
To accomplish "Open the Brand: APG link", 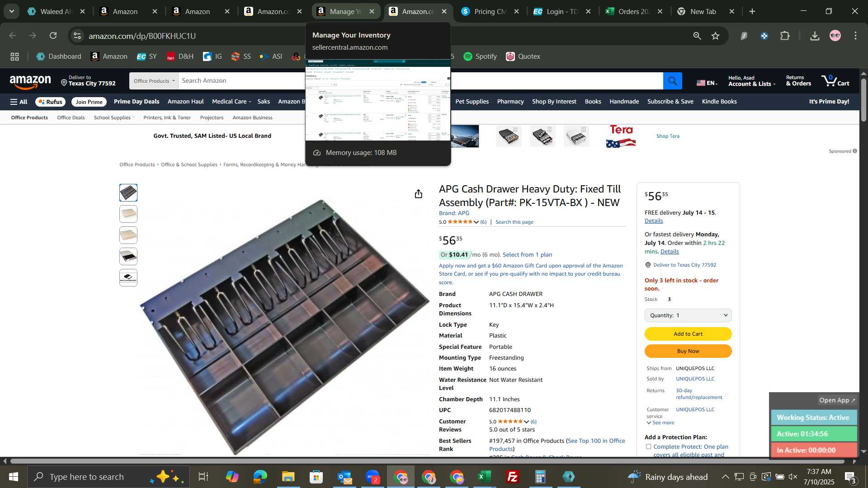I will [x=454, y=213].
